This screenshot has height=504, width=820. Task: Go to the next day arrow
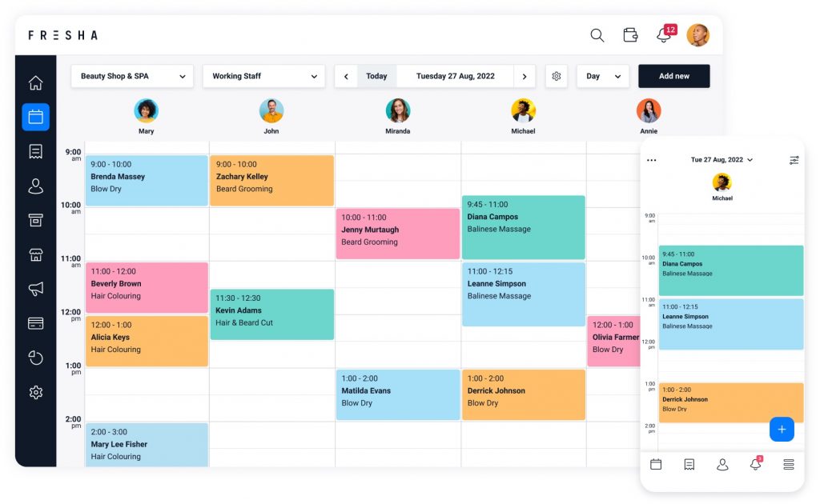point(525,76)
